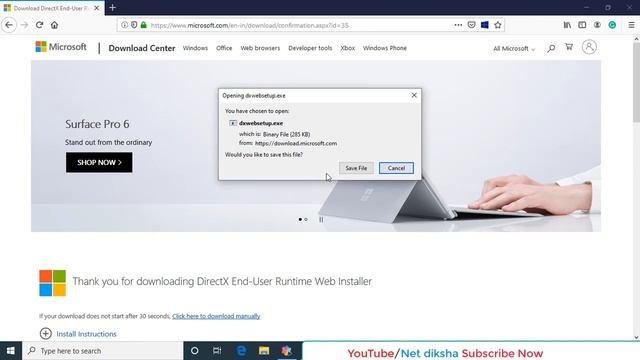Open the Office menu item
This screenshot has width=640, height=360.
point(224,48)
